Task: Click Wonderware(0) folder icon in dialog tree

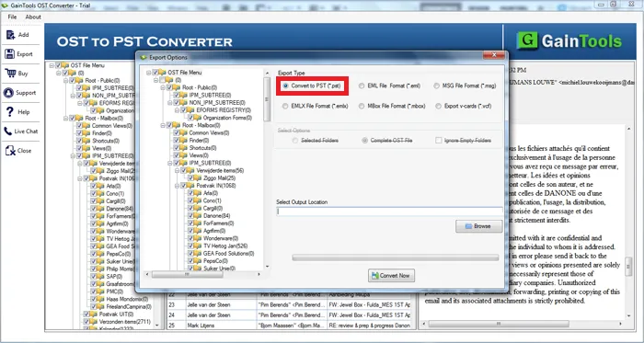Action: pos(198,238)
